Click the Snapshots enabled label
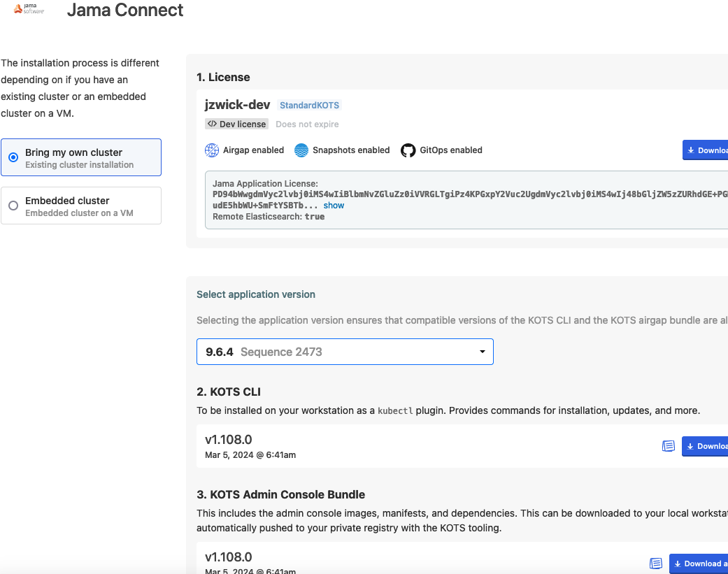 [x=351, y=150]
